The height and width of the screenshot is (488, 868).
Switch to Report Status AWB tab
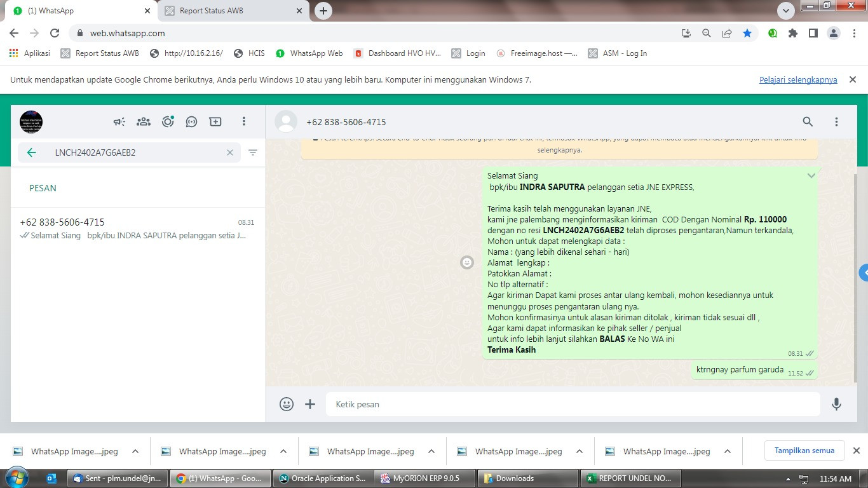(233, 11)
